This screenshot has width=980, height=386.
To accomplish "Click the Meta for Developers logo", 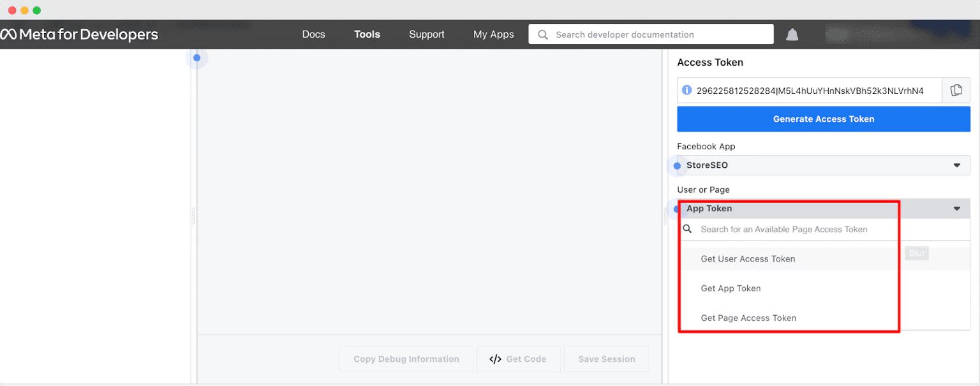I will click(79, 34).
